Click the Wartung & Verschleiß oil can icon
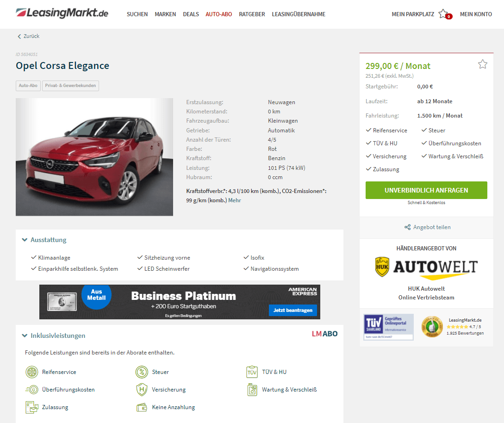The image size is (504, 423). (x=252, y=390)
